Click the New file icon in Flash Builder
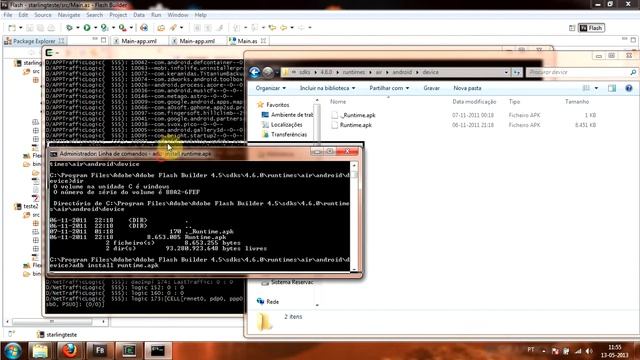640x360 pixels. (x=12, y=28)
